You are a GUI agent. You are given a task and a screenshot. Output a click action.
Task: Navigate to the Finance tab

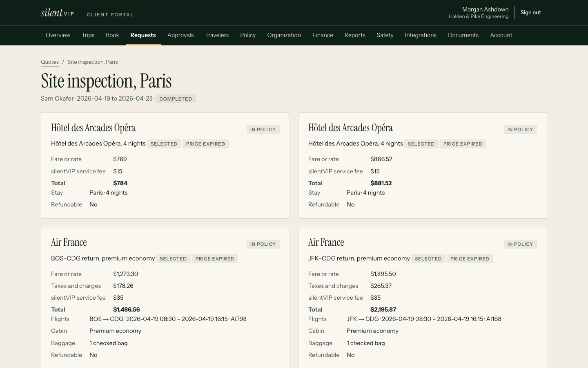point(323,35)
